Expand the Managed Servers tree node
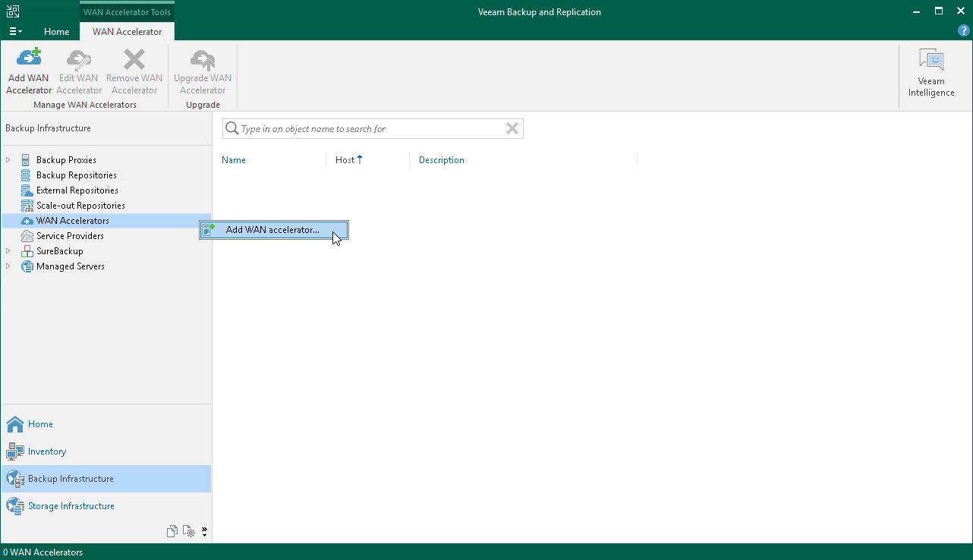 point(8,266)
